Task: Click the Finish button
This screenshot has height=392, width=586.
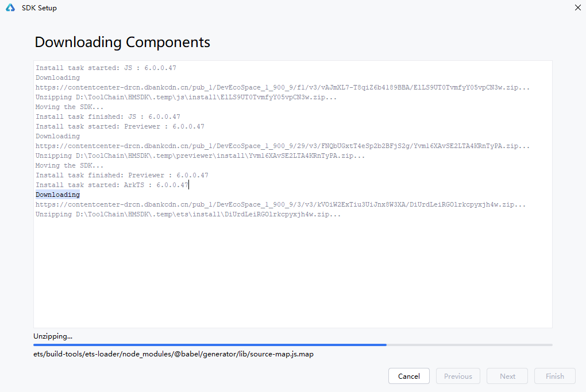Action: tap(554, 377)
